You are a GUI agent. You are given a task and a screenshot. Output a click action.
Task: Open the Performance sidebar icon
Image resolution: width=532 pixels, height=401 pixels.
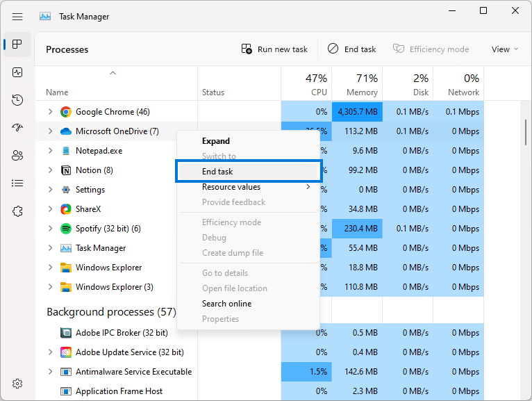(17, 72)
